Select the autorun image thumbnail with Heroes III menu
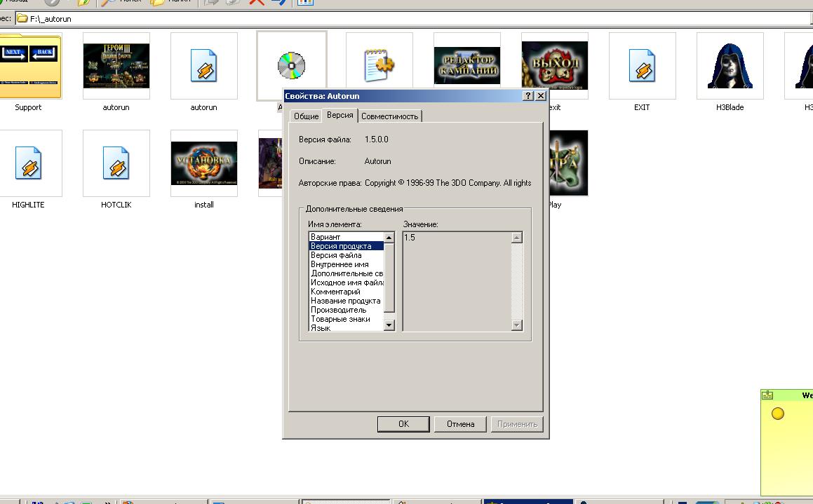The image size is (813, 504). [116, 66]
